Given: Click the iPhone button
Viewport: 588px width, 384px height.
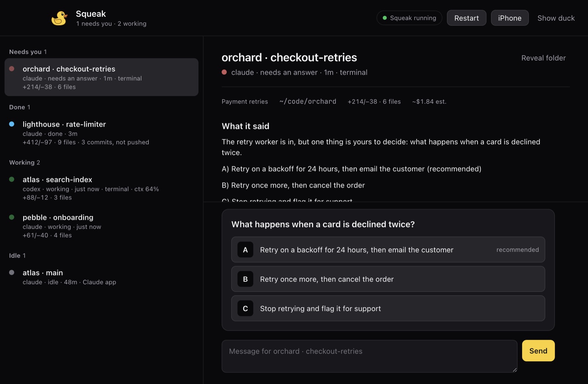Looking at the screenshot, I should click(x=510, y=18).
